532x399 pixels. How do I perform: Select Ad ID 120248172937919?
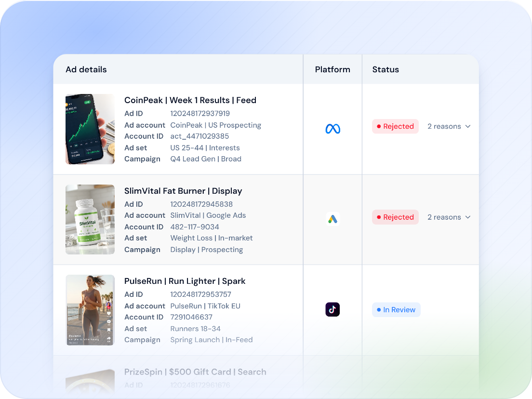200,113
